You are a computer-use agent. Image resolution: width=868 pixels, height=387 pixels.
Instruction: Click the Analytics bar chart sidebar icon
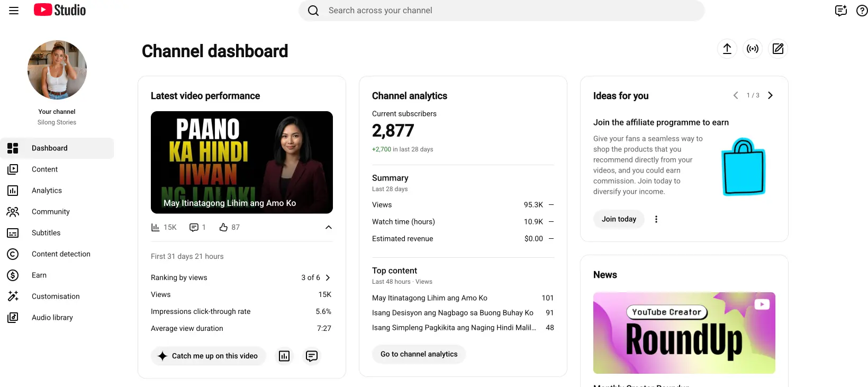click(13, 191)
